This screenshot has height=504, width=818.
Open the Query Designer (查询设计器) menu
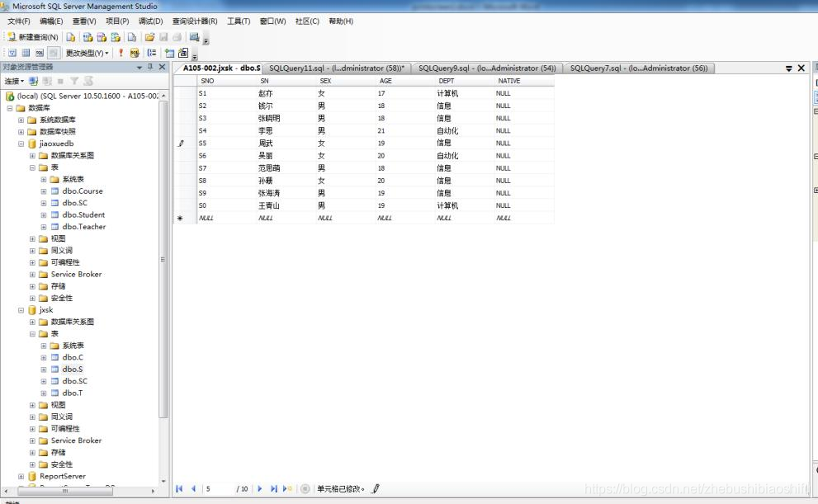195,21
